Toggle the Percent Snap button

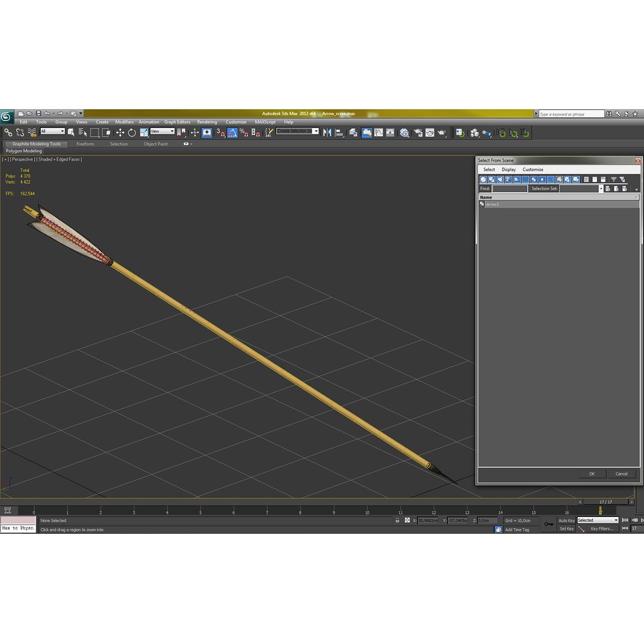[x=244, y=132]
